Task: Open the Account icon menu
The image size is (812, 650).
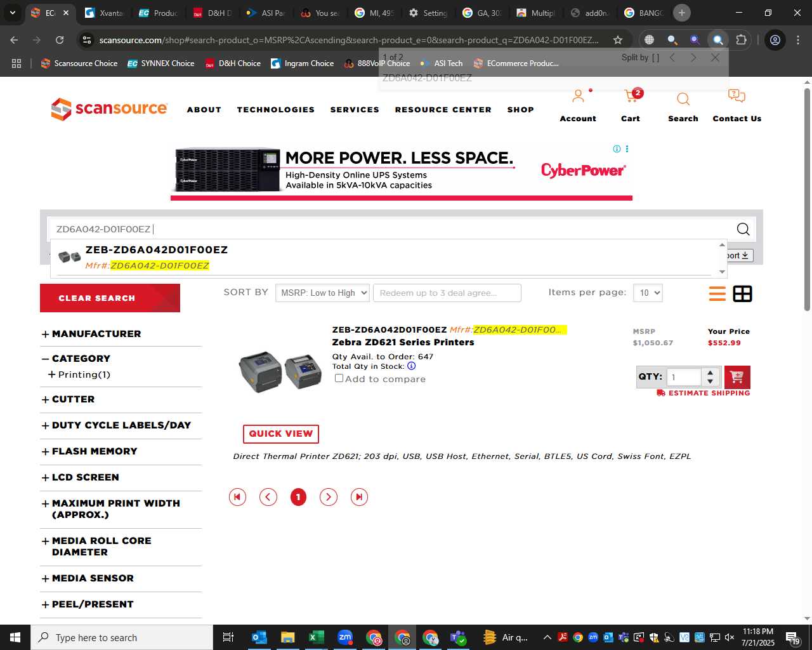Action: point(578,96)
